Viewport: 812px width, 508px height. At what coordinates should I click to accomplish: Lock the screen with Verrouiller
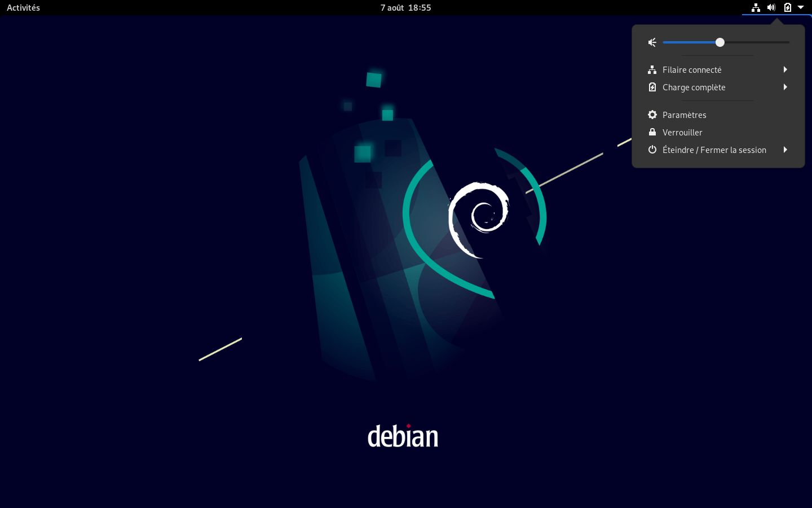[718, 132]
